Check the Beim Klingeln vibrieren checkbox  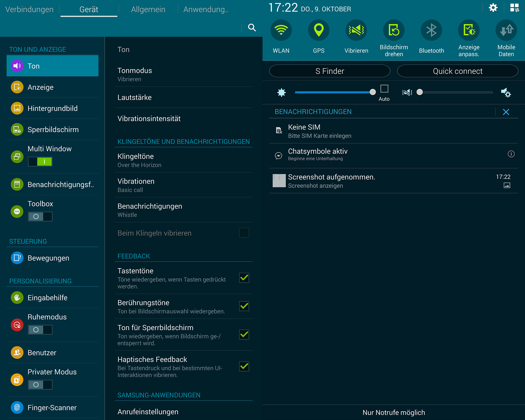[244, 233]
